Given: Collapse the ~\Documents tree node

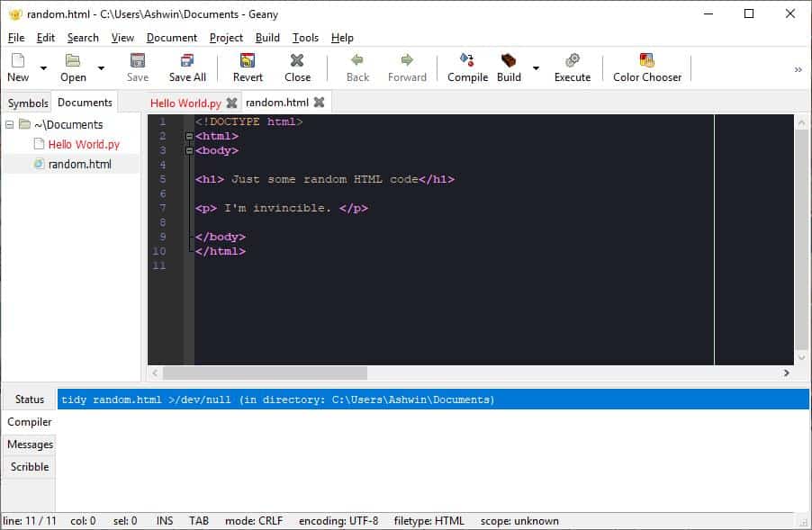Looking at the screenshot, I should 8,124.
